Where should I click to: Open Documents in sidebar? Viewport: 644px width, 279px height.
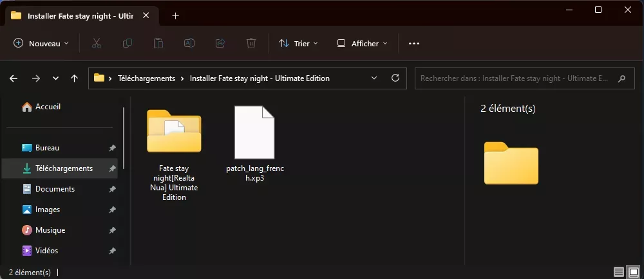pyautogui.click(x=59, y=189)
